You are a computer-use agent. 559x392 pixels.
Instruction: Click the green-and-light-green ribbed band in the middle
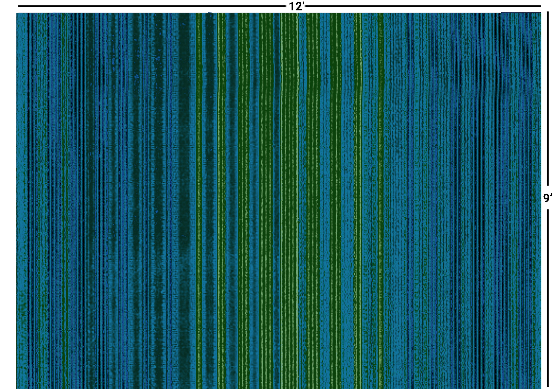tap(290, 195)
